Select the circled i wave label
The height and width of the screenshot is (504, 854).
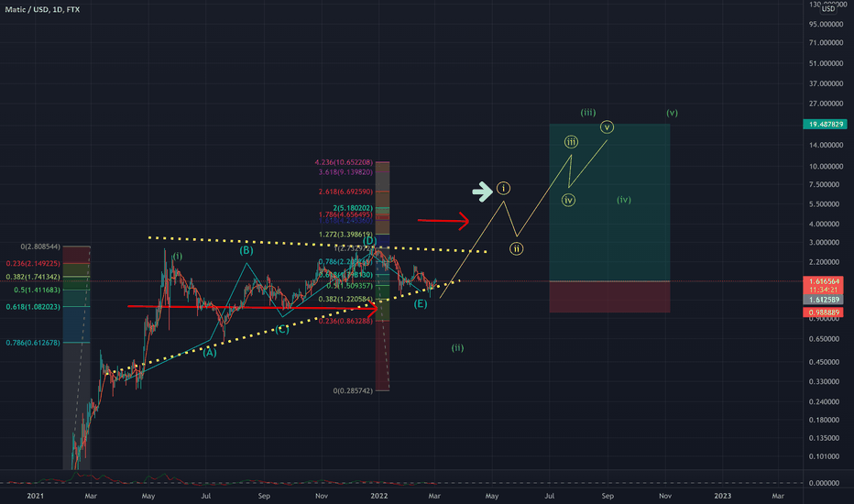tap(503, 189)
